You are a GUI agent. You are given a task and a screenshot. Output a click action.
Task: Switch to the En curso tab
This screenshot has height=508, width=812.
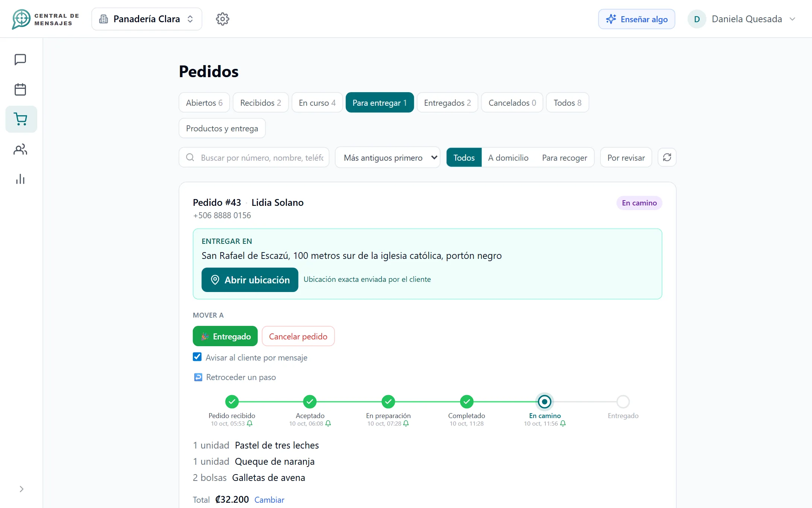pos(317,103)
